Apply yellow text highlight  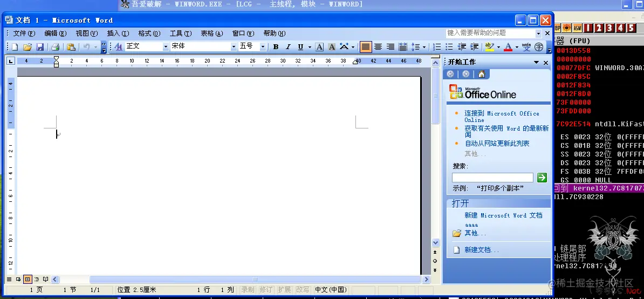coord(489,47)
